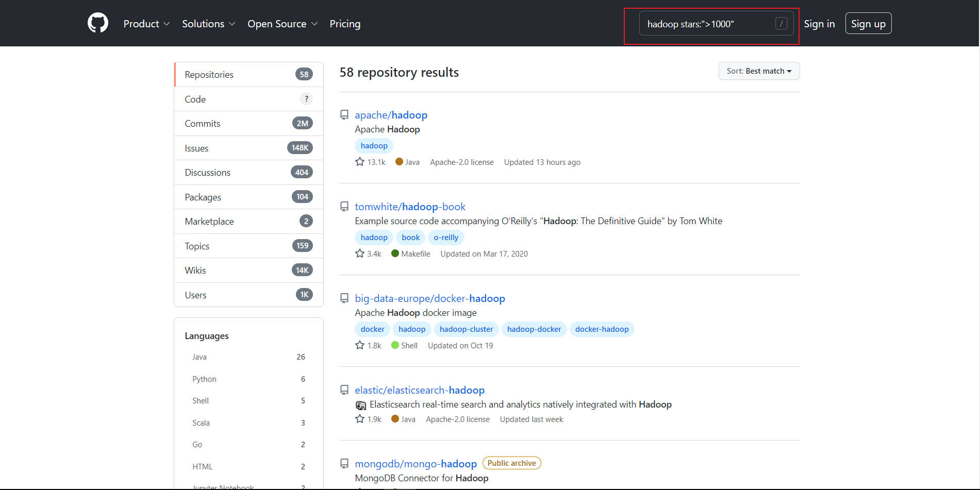This screenshot has height=490, width=980.
Task: Click repo icon beside tomwhite/hadoop-book
Action: tap(344, 207)
